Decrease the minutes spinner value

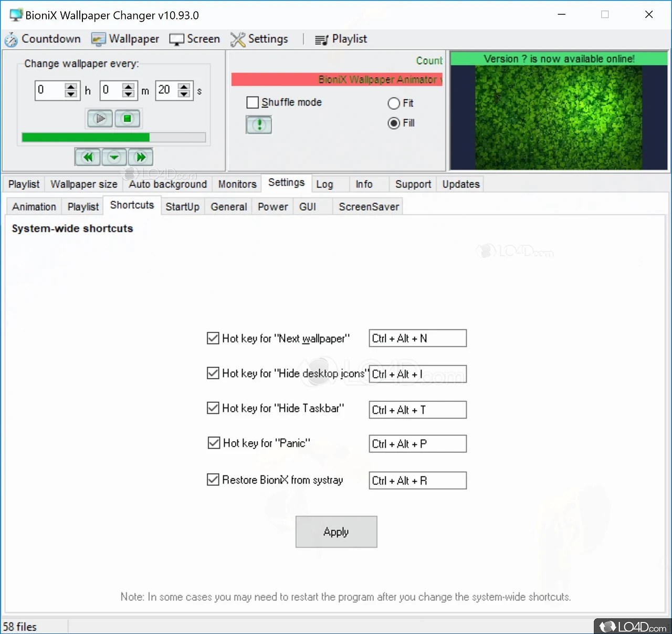pos(128,94)
